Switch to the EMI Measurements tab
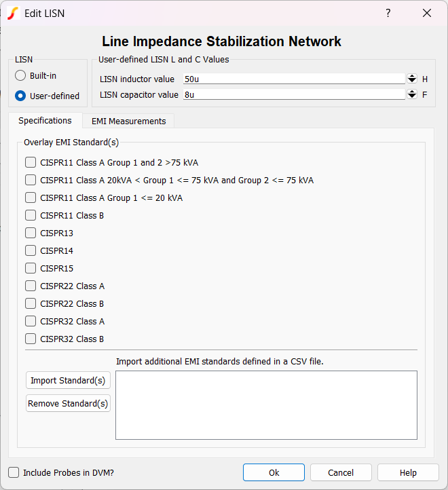 pos(128,121)
